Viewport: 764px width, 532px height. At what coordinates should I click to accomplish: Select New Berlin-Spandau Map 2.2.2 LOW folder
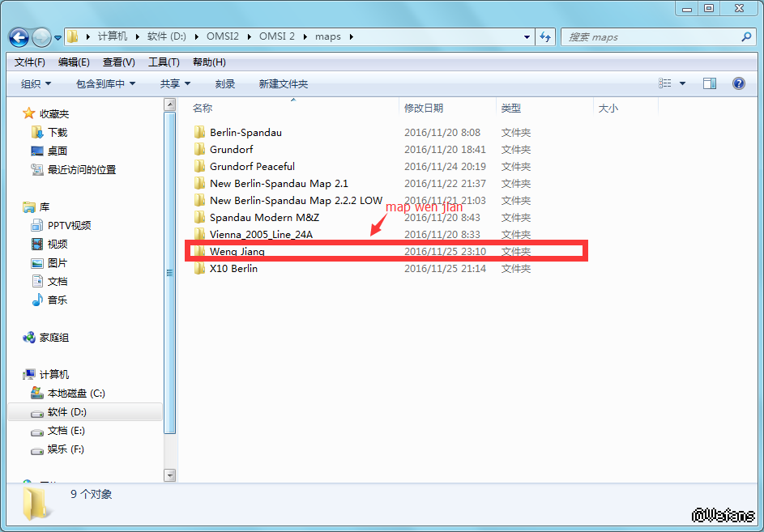click(296, 201)
